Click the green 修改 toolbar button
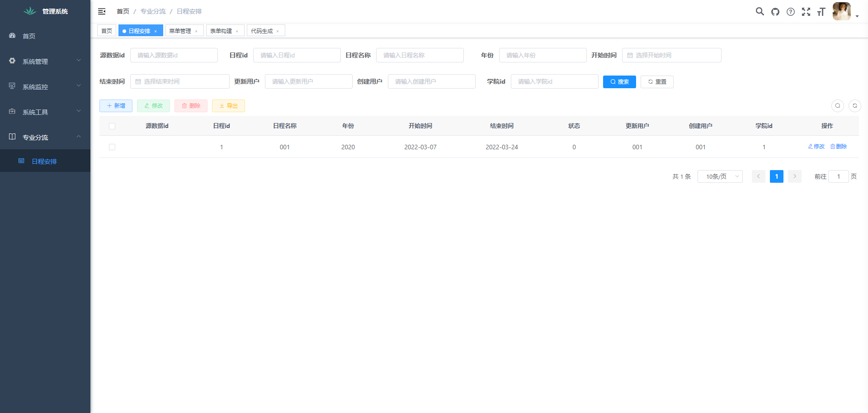This screenshot has width=868, height=413. tap(153, 106)
